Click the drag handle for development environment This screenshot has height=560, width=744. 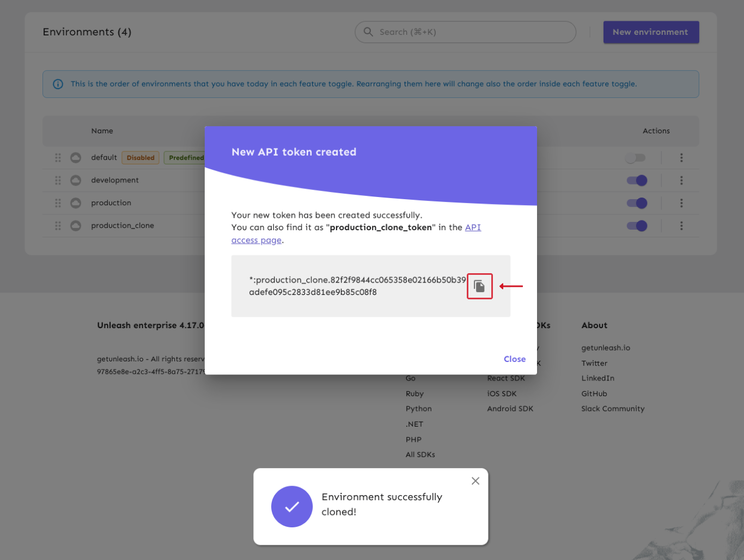58,180
